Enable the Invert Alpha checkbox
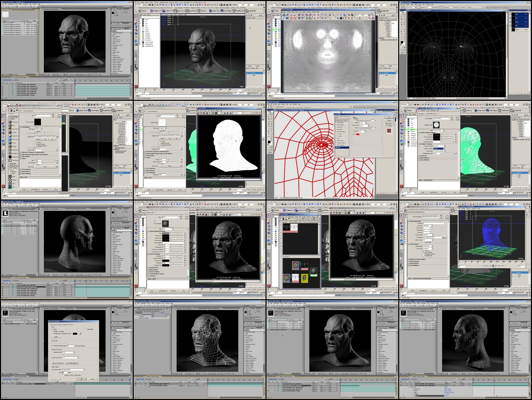 (85, 329)
